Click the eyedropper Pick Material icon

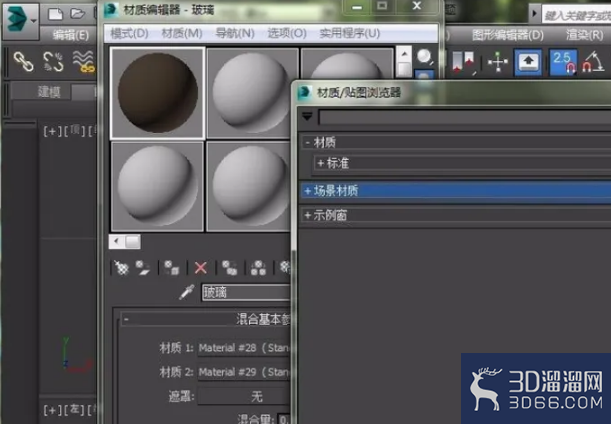pyautogui.click(x=187, y=292)
